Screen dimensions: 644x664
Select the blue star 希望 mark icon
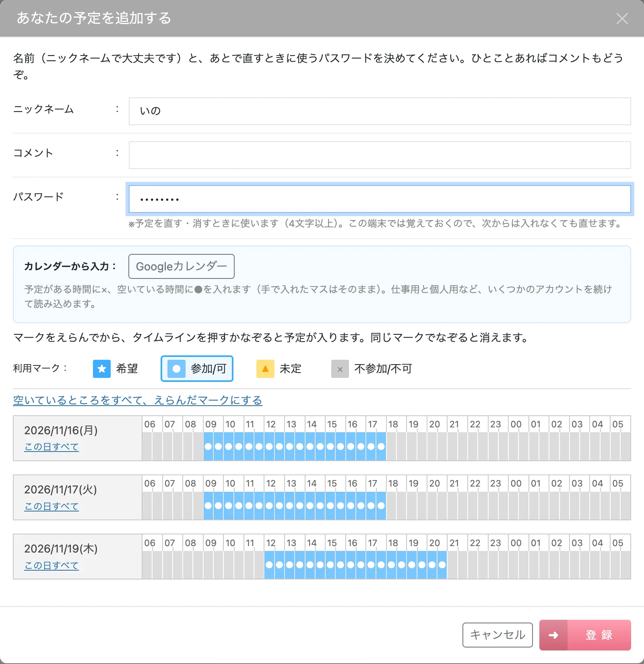tap(102, 369)
